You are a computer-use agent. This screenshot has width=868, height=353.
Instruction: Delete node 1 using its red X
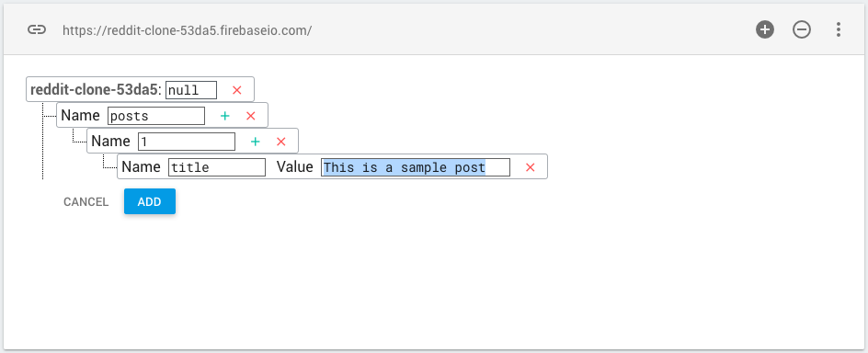point(280,142)
